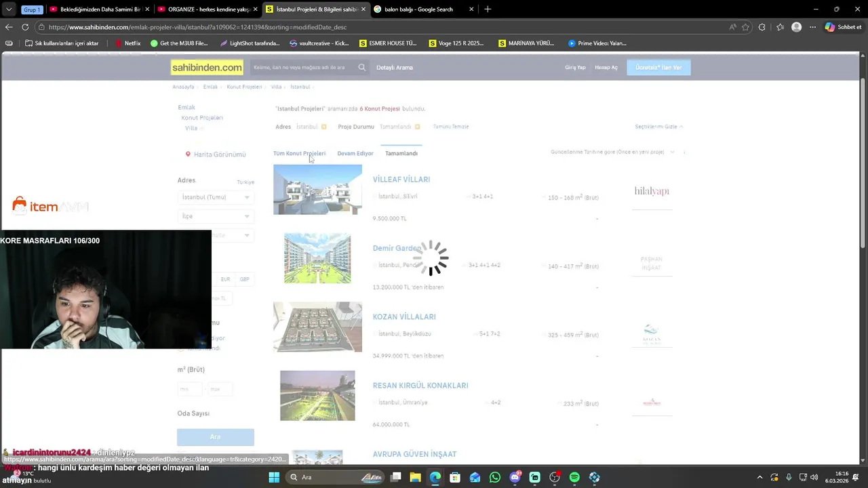Remove the Proje Durumu Tamamlandı filter tag
Screen dimensions: 868x488
click(417, 127)
